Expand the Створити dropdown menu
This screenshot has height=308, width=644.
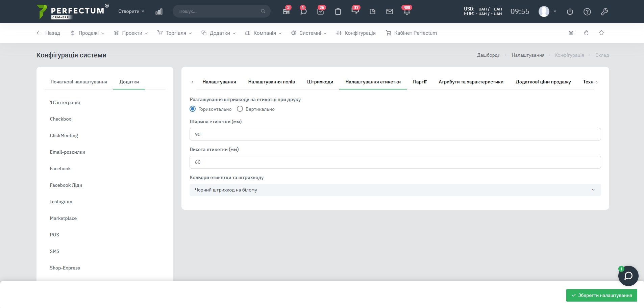click(131, 11)
